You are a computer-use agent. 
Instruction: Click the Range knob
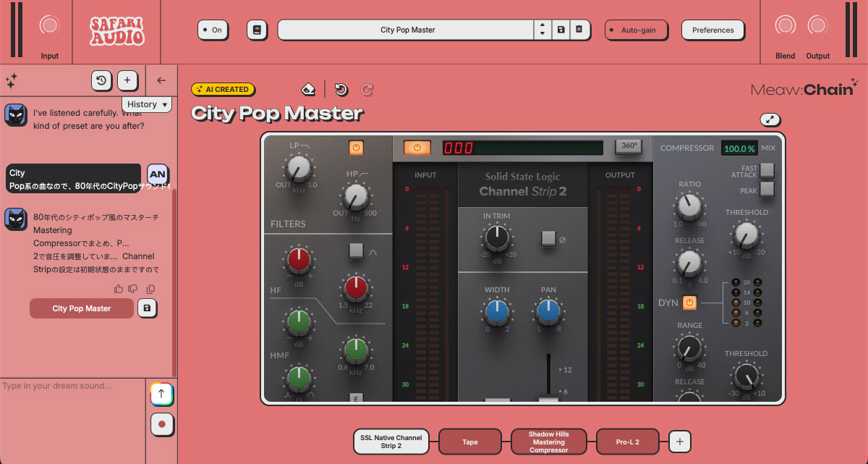tap(689, 349)
